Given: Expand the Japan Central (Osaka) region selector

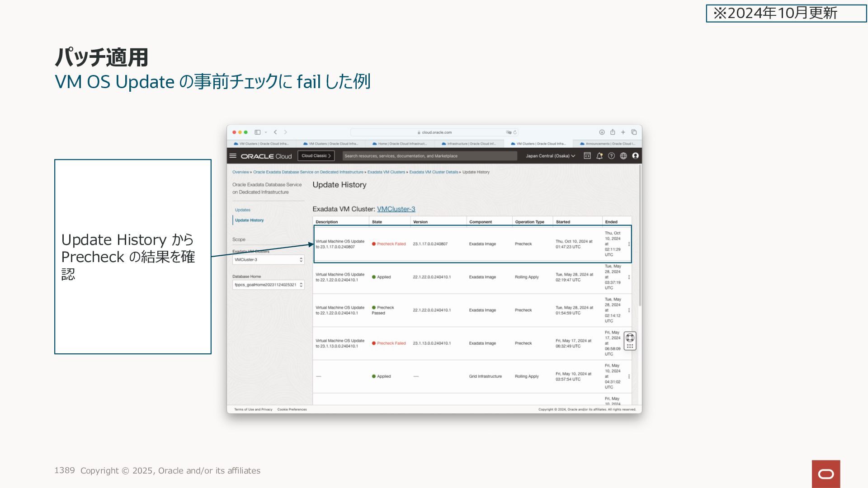Looking at the screenshot, I should point(550,156).
